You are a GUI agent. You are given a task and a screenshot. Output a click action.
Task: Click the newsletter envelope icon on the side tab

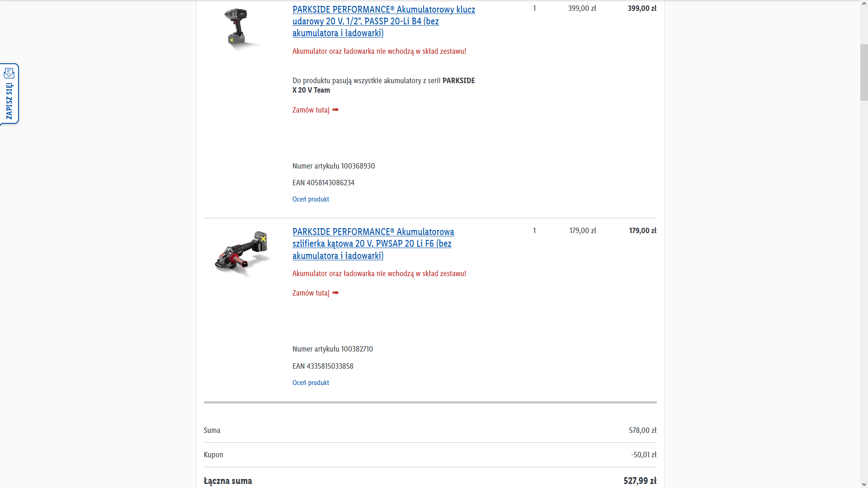click(9, 73)
